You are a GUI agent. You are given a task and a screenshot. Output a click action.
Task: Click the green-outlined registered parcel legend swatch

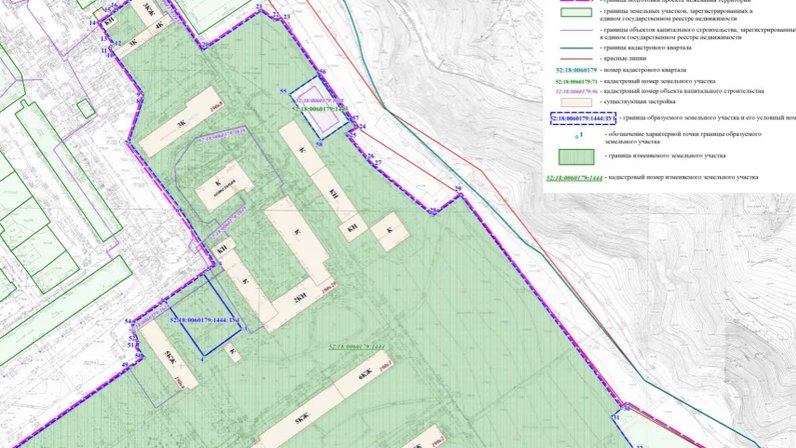click(576, 13)
